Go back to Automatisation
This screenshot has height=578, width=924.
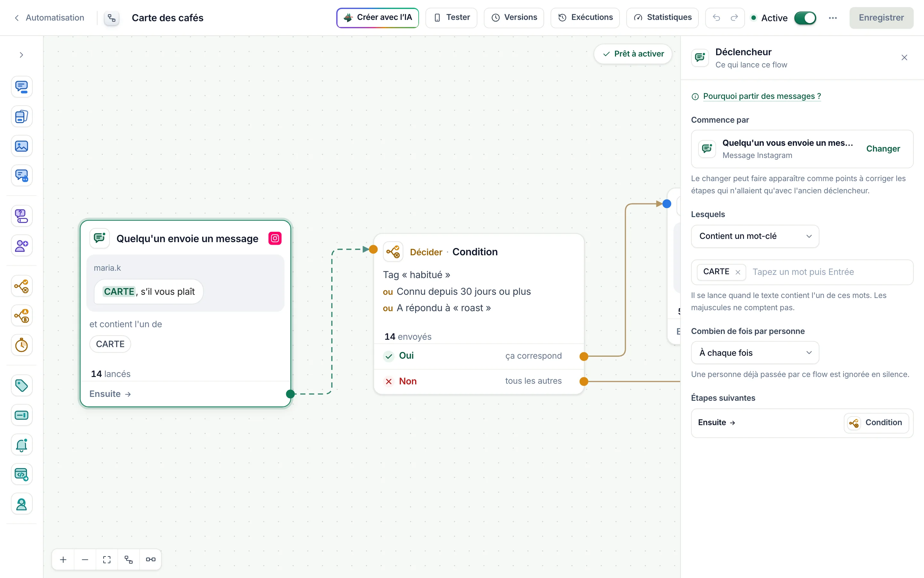coord(49,18)
